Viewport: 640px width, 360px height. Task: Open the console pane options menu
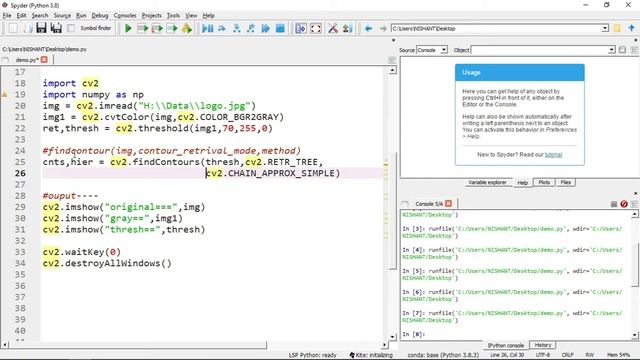click(x=634, y=204)
